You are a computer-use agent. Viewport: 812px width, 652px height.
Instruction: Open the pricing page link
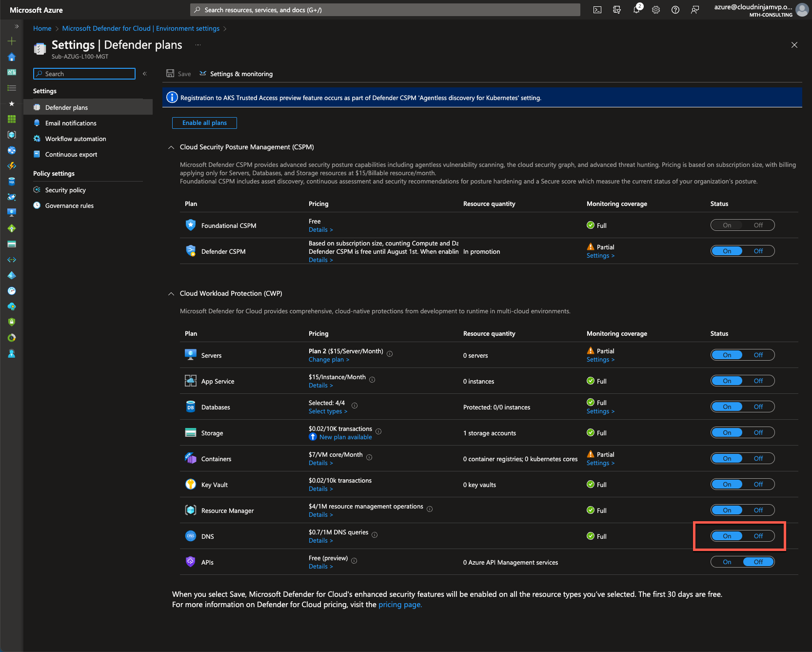click(400, 605)
